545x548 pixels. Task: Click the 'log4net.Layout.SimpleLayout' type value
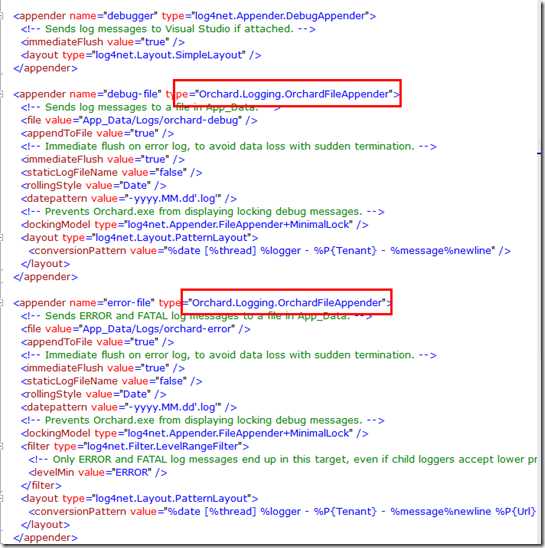(x=168, y=55)
